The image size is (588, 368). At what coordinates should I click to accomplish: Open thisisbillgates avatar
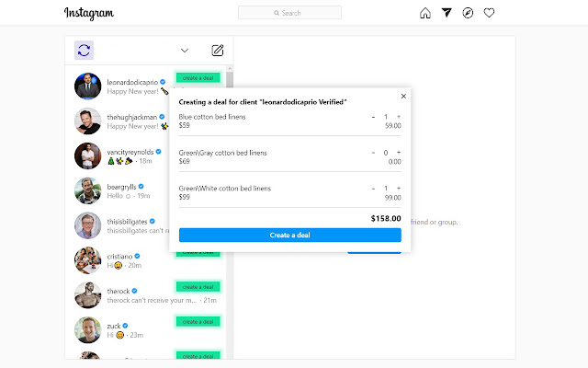point(88,225)
